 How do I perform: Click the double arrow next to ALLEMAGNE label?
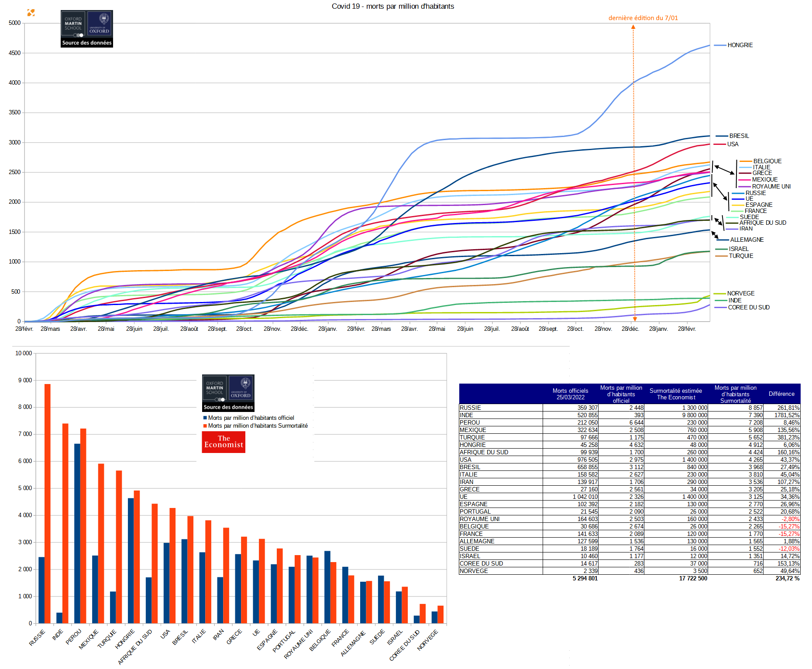(715, 235)
